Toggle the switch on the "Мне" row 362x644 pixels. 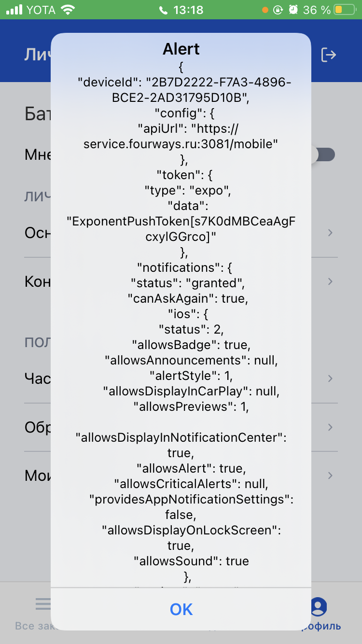(323, 155)
